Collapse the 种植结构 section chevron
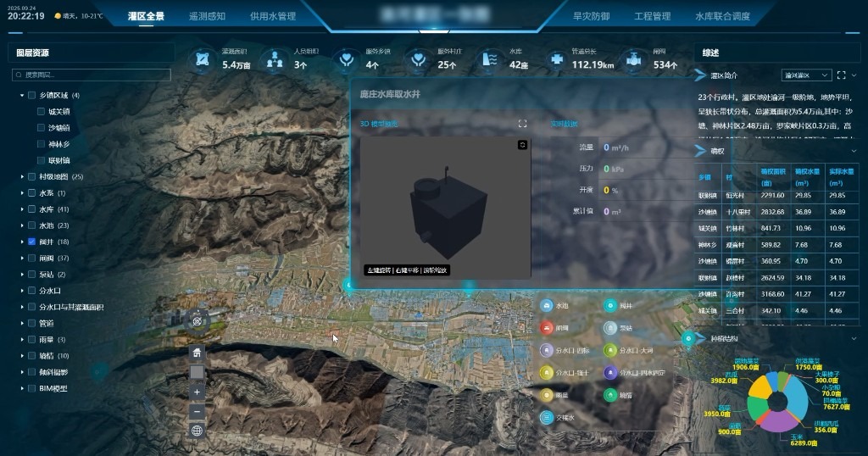Screen dimensions: 868x456 (x=854, y=338)
